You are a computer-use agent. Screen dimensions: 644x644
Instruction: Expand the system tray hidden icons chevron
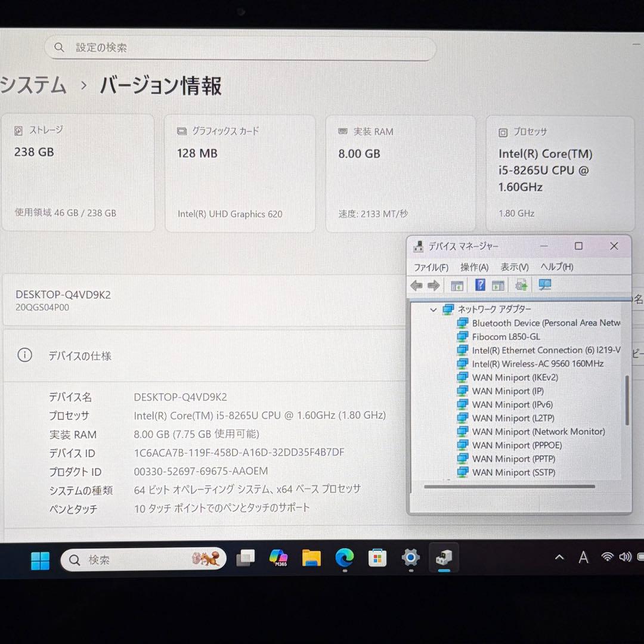[x=559, y=558]
